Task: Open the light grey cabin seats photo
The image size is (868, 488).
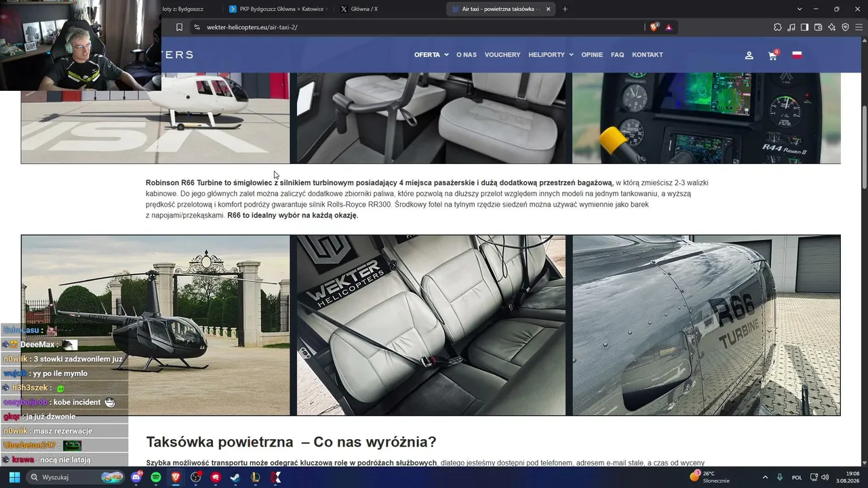Action: (x=431, y=118)
